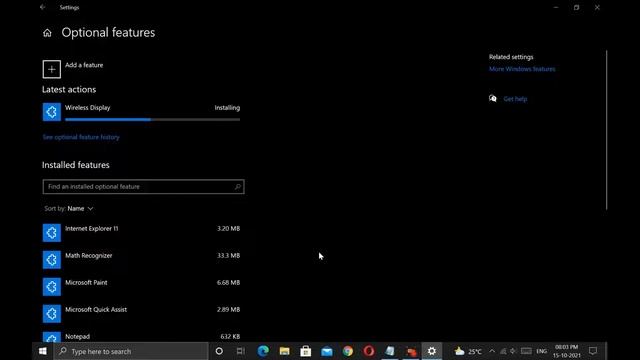Image resolution: width=640 pixels, height=360 pixels.
Task: Click the Get help chat icon
Action: [x=493, y=98]
